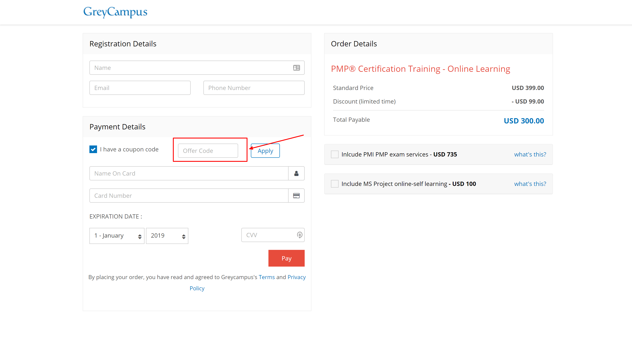Click the - USD 99.00 discount value

tap(528, 101)
